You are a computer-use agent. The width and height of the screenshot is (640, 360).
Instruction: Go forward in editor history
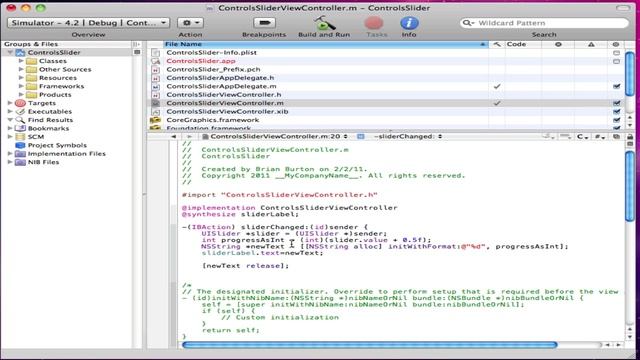point(189,136)
